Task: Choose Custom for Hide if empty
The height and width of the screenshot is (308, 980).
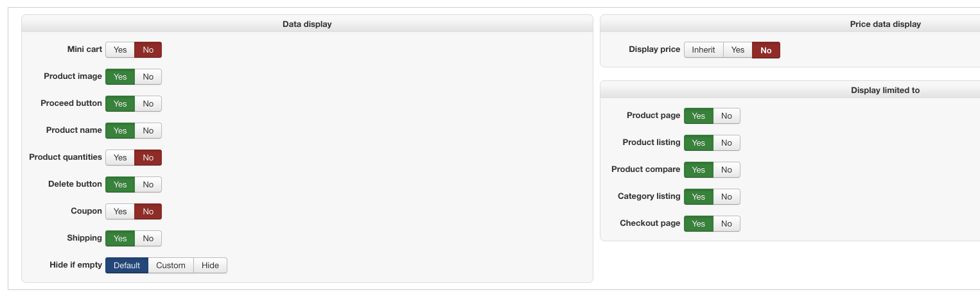Action: [x=171, y=266]
